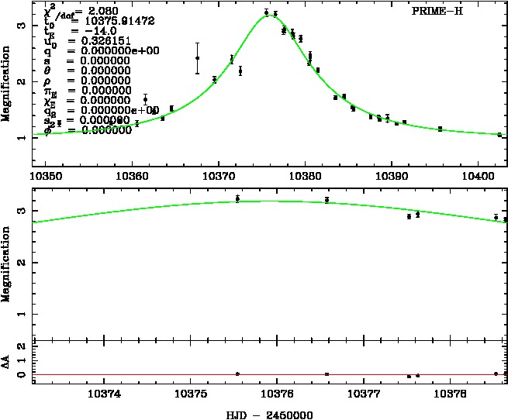The width and height of the screenshot is (508, 420).
Task: Click the ΔA residual axis label
Action: click(6, 360)
